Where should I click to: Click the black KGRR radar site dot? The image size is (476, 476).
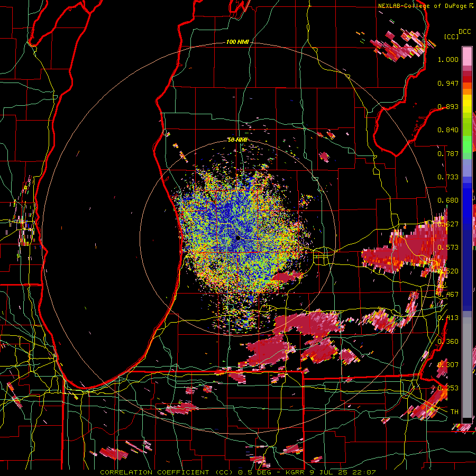click(x=238, y=238)
